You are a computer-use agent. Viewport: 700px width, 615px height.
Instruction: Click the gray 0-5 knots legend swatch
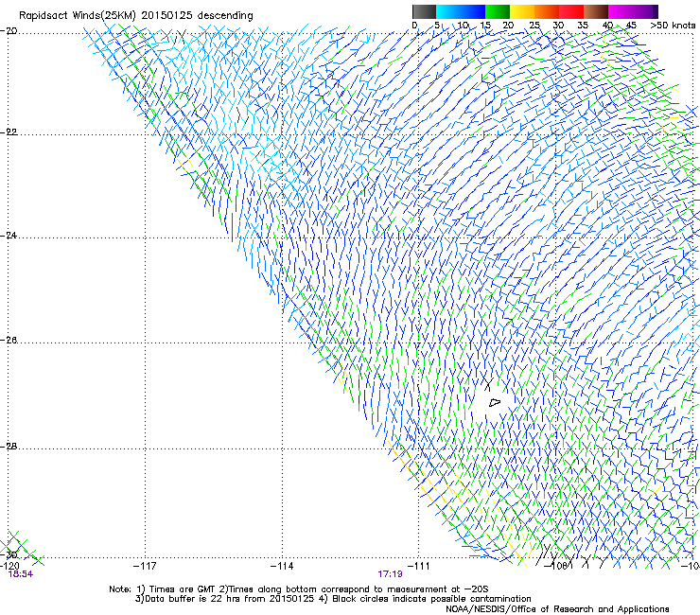click(x=424, y=11)
